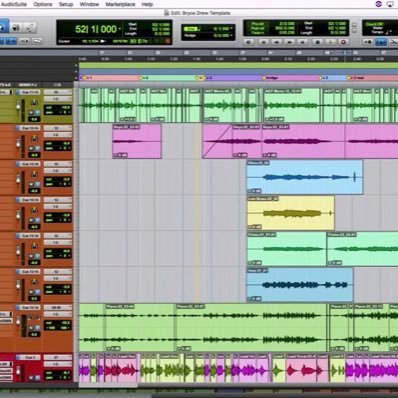Click the Fast Forward transport button
This screenshot has height=398, width=398.
[289, 42]
